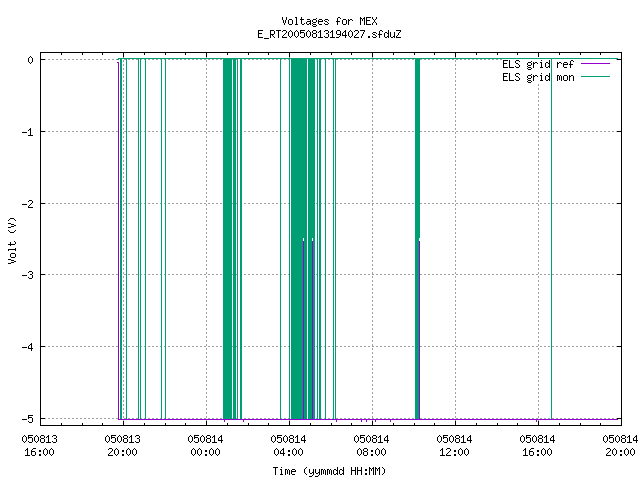The image size is (640, 480).
Task: Click the x-axis tick '050813 16:00'
Action: [x=40, y=446]
